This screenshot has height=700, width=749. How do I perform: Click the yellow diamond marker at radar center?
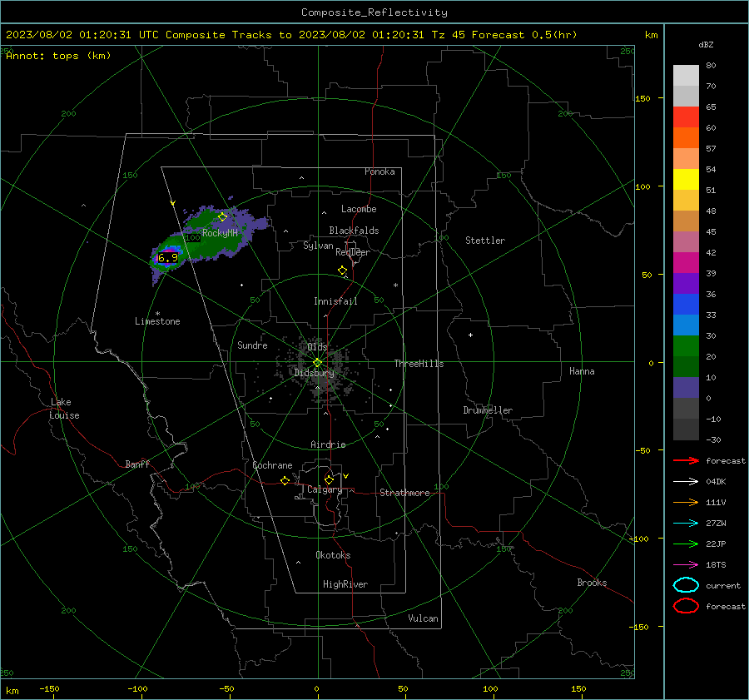tap(317, 363)
